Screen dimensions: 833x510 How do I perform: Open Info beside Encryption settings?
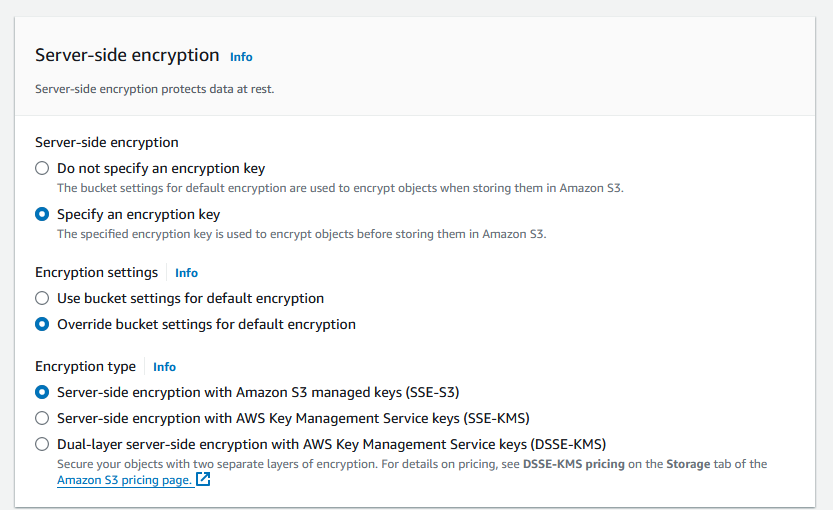(x=186, y=273)
